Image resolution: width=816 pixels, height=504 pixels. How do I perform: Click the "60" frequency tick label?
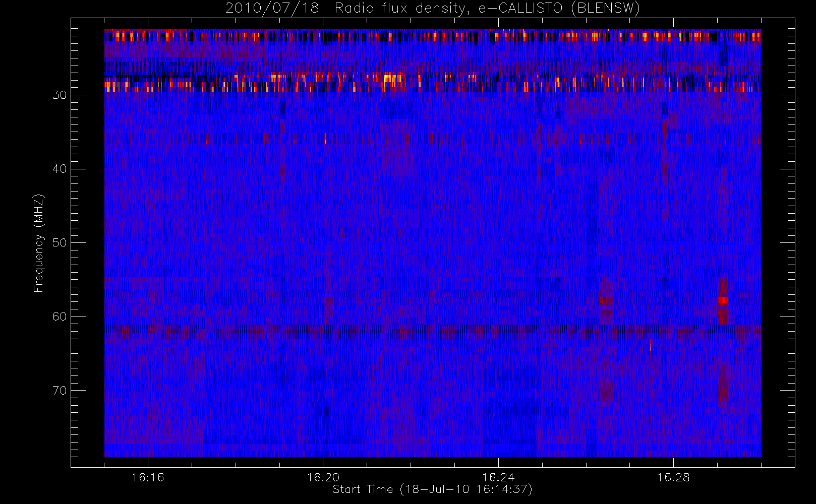60,317
